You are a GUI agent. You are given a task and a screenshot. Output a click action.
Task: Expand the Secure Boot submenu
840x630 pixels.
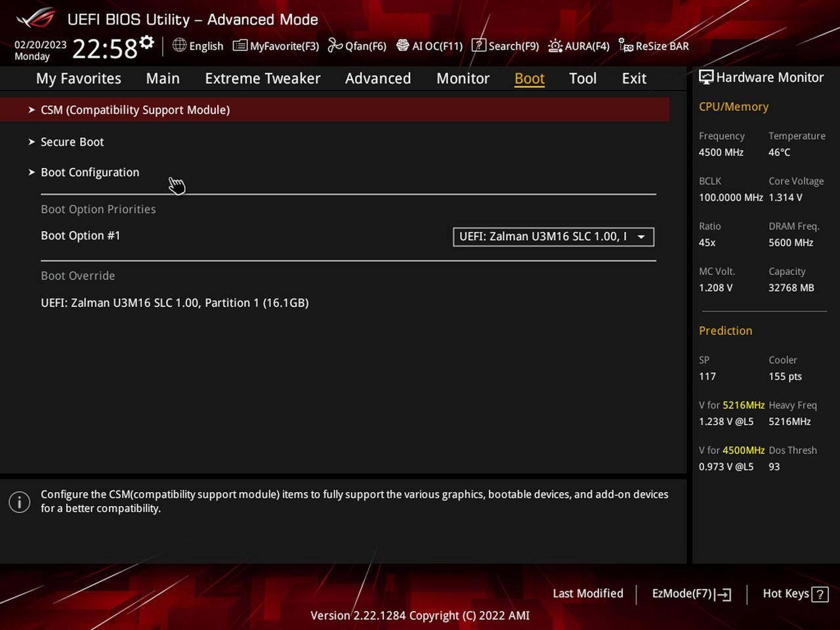(x=72, y=142)
